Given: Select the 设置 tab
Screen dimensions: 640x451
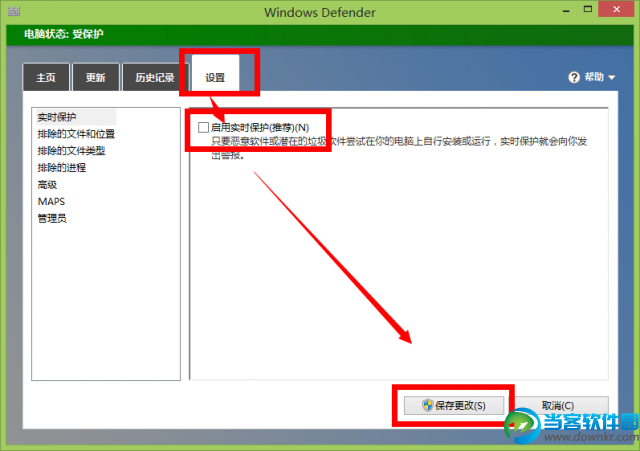Looking at the screenshot, I should tap(216, 77).
